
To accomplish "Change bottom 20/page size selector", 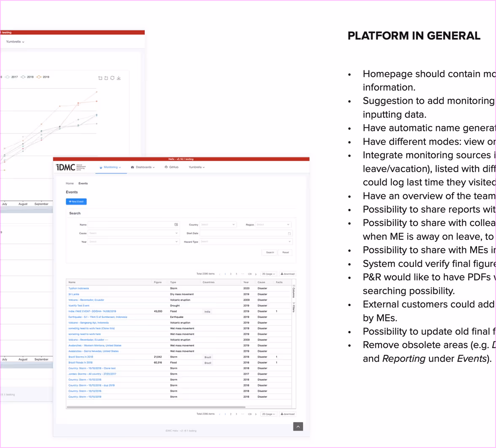I will coord(269,414).
